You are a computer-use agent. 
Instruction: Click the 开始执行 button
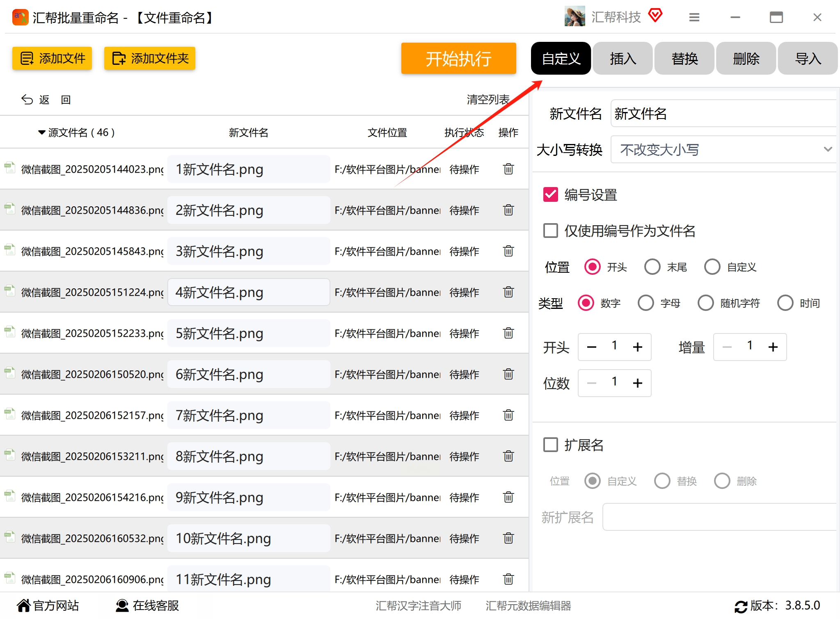(x=458, y=59)
